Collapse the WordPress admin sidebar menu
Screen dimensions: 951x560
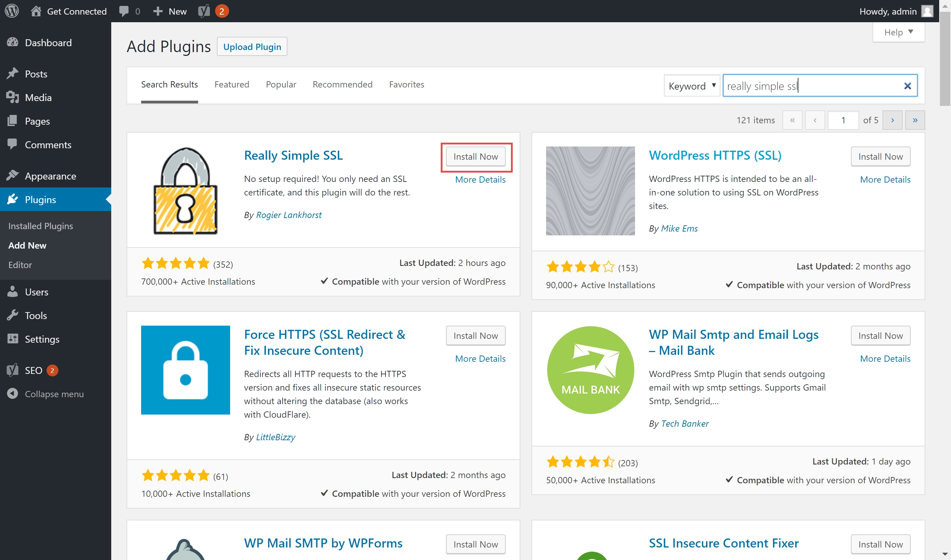pos(53,393)
